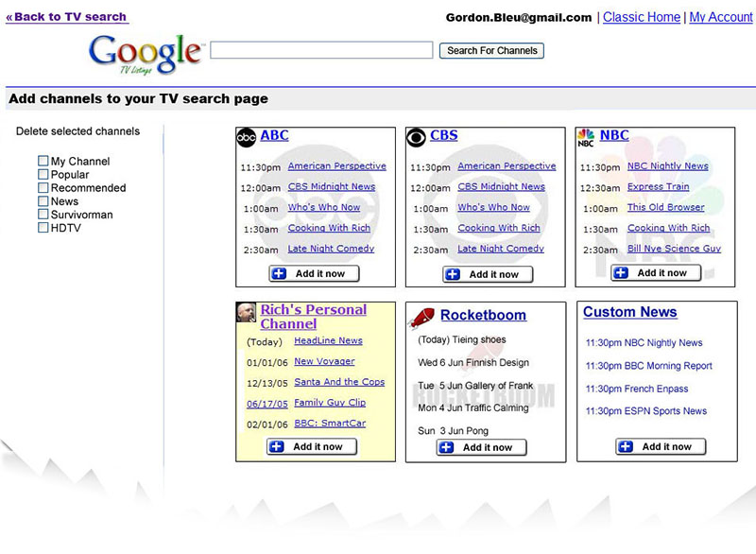Viewport: 756px width, 554px height.
Task: Open the My Account link
Action: coord(720,17)
